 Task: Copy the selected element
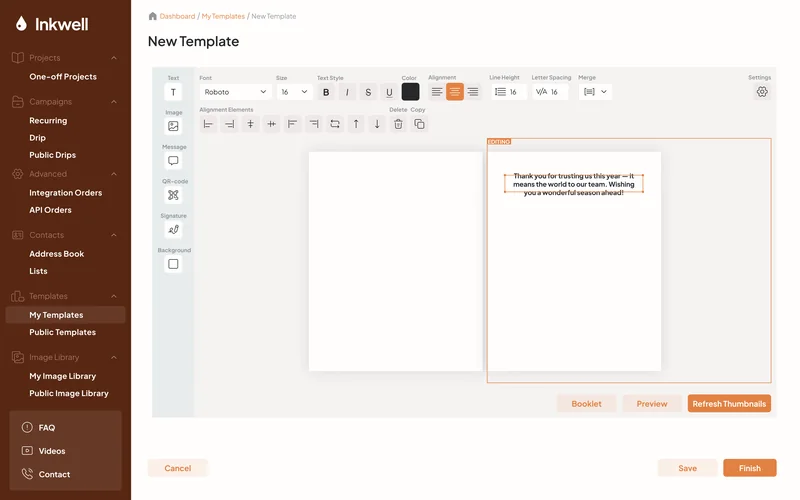pyautogui.click(x=419, y=124)
